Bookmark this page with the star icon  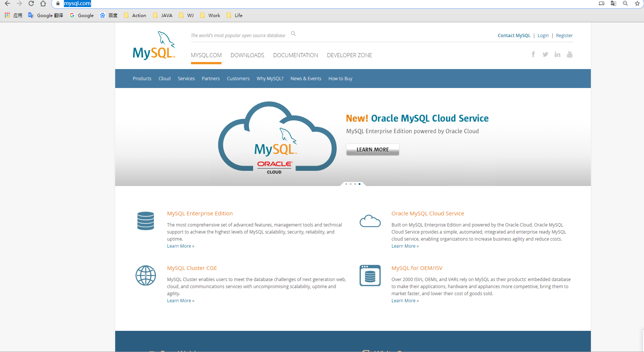click(637, 3)
